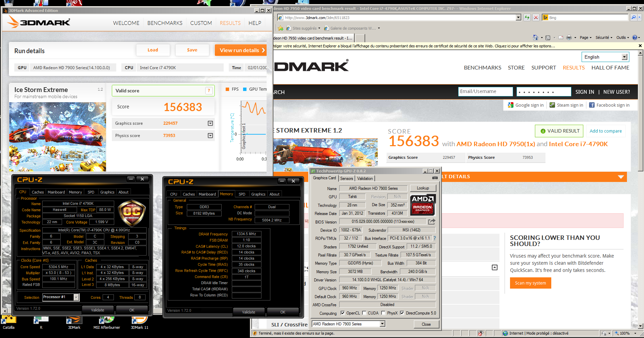The image size is (644, 338).
Task: Expand the Physics score details
Action: (210, 136)
